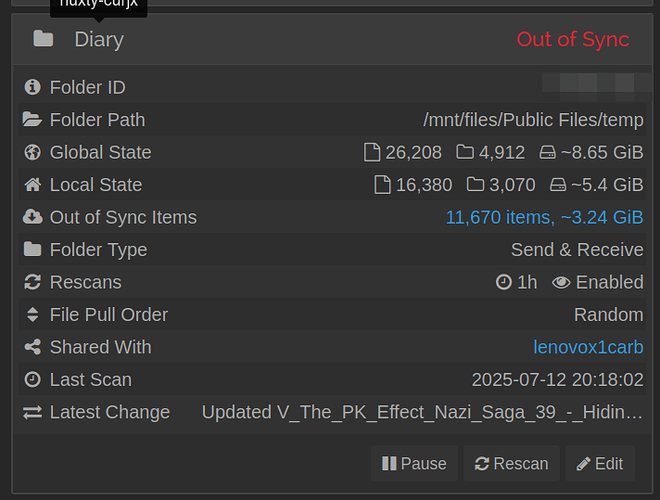Edit the Diary folder settings
Screen dimensions: 660x500
600,463
